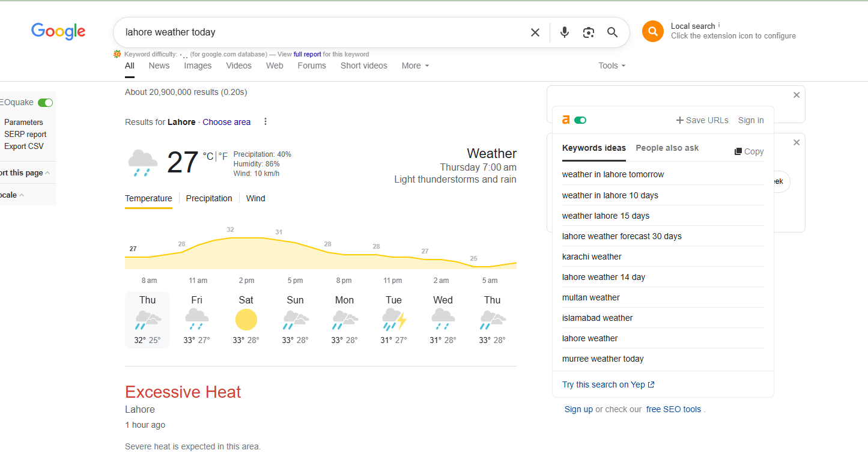This screenshot has height=459, width=868.
Task: Click the Choose area link
Action: click(226, 122)
